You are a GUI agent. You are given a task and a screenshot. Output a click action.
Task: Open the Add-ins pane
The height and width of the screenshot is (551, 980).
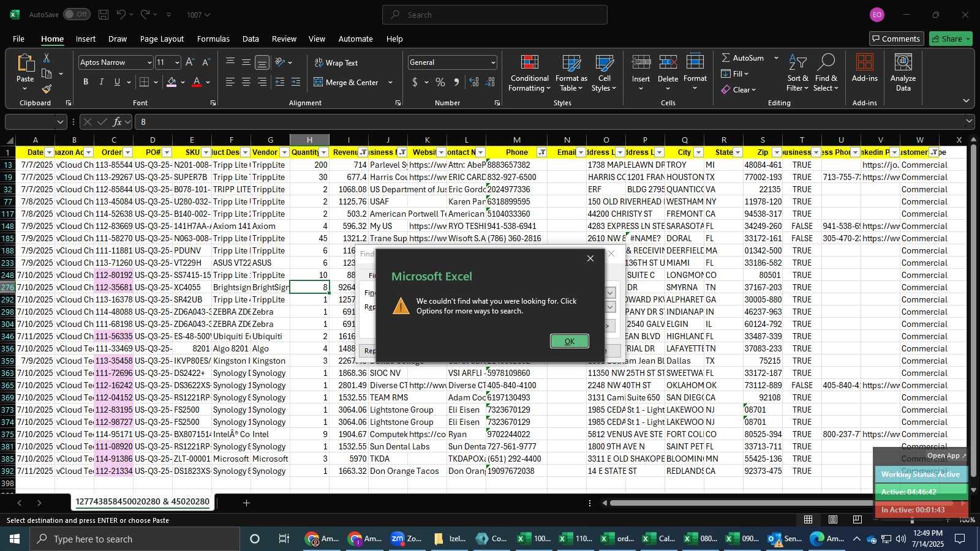pos(865,68)
